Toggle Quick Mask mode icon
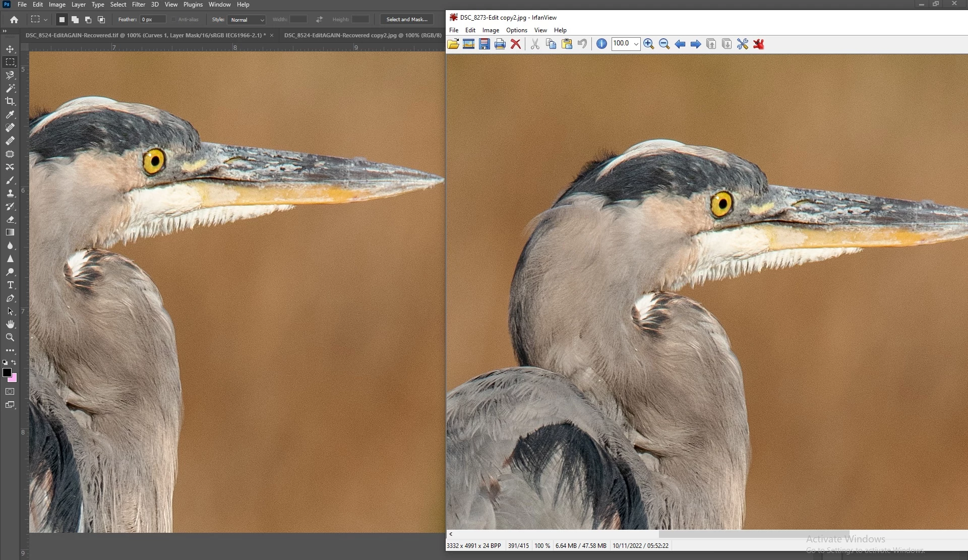Screen dimensions: 968x560 tap(10, 392)
